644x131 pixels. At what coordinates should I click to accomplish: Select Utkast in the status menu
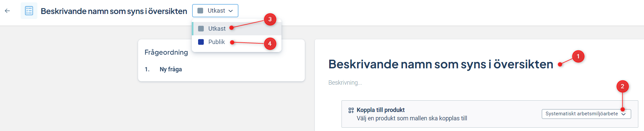[237, 29]
